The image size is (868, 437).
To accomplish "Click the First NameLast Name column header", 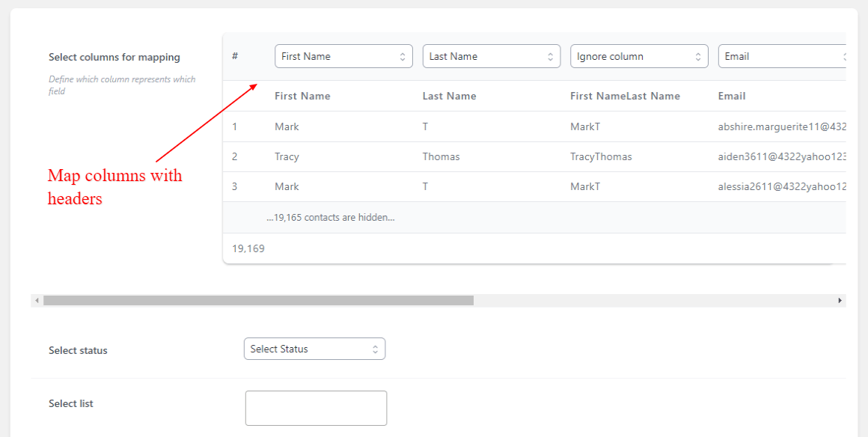I will [x=625, y=96].
